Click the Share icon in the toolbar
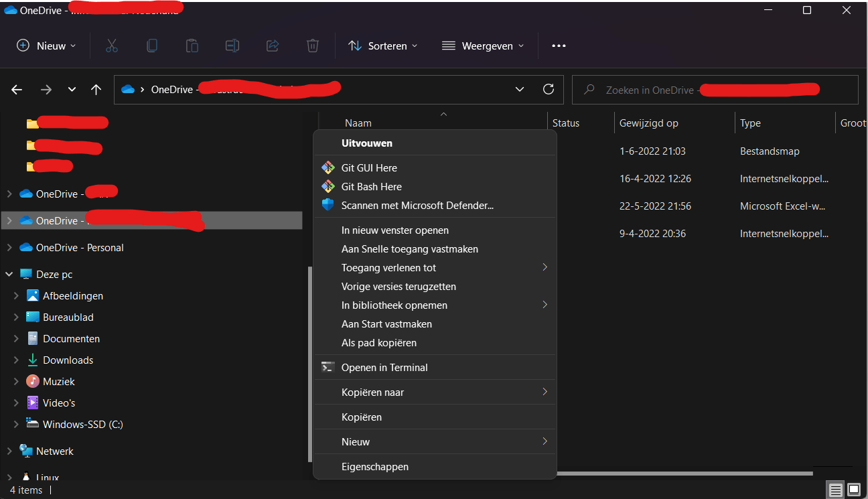868x499 pixels. [x=273, y=46]
